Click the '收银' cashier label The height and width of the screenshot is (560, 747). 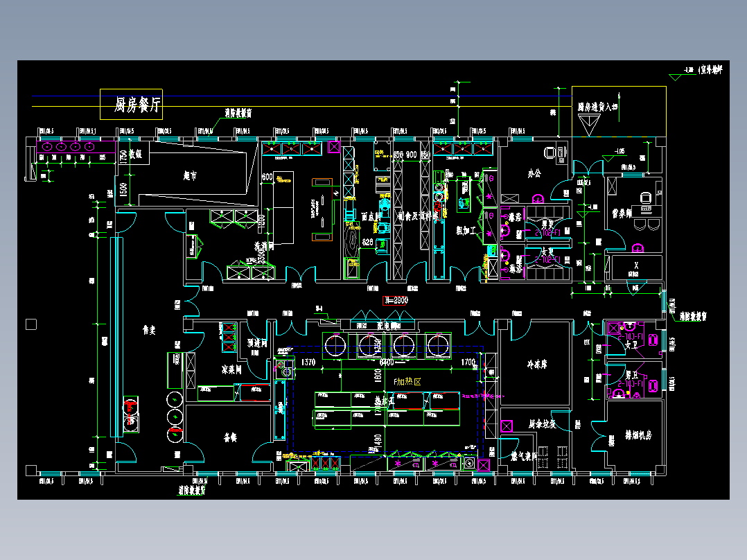coord(136,154)
